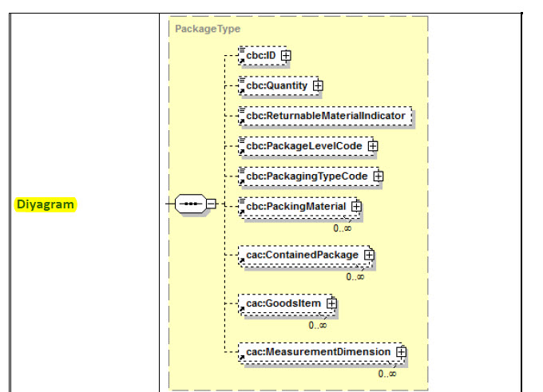Select the cac:ContainedPackage element label
Viewport: 543px width, 392px height.
click(x=303, y=255)
